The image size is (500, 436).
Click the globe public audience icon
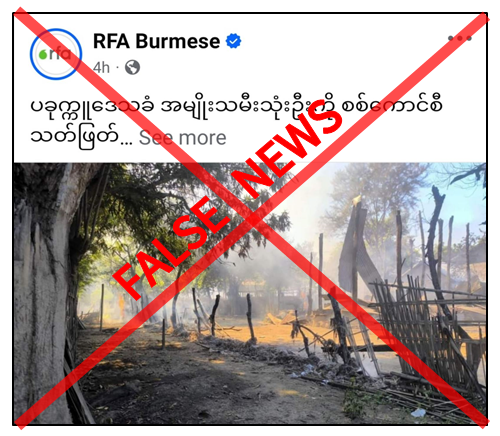pos(132,68)
